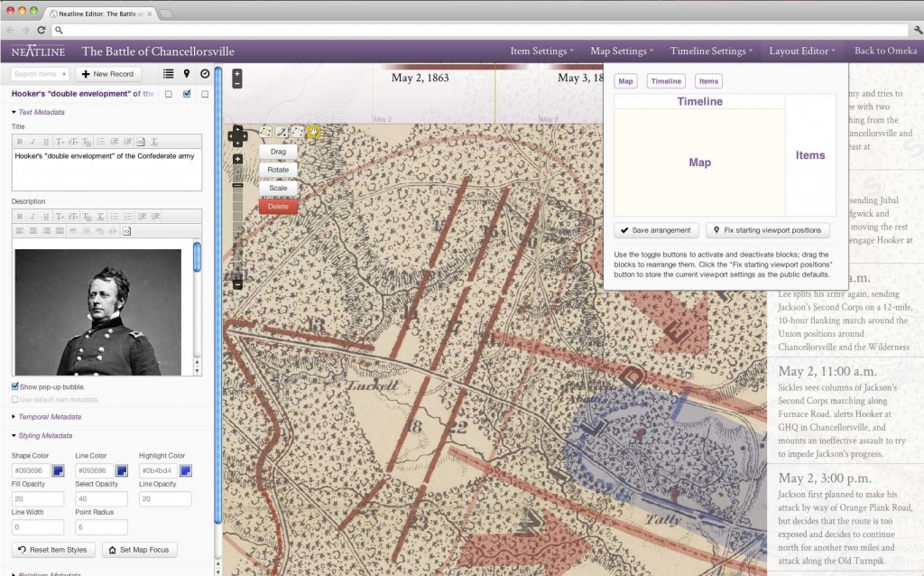924x576 pixels.
Task: Insert bullet list in Title toolbar
Action: point(101,142)
